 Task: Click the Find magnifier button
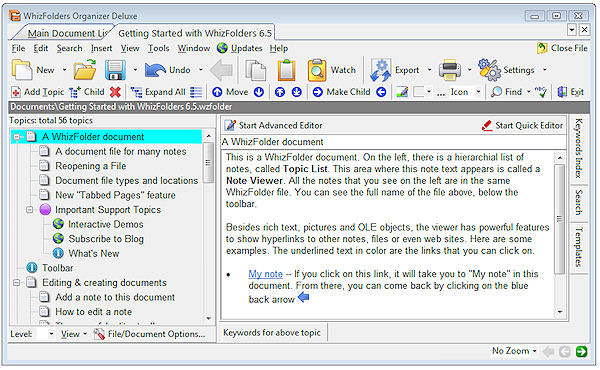click(506, 92)
